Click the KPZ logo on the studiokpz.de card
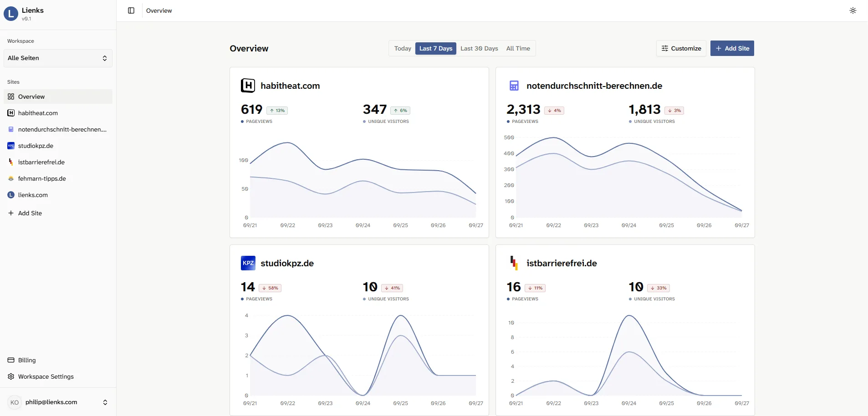This screenshot has height=416, width=868. tap(248, 263)
